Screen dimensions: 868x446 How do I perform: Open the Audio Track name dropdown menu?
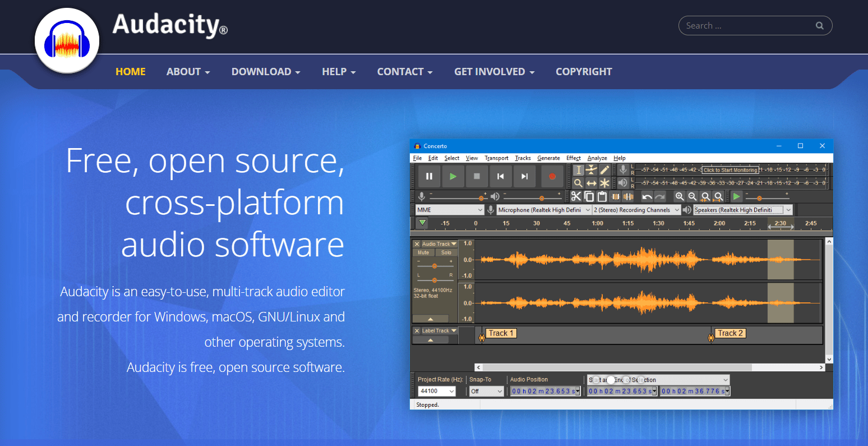[440, 244]
